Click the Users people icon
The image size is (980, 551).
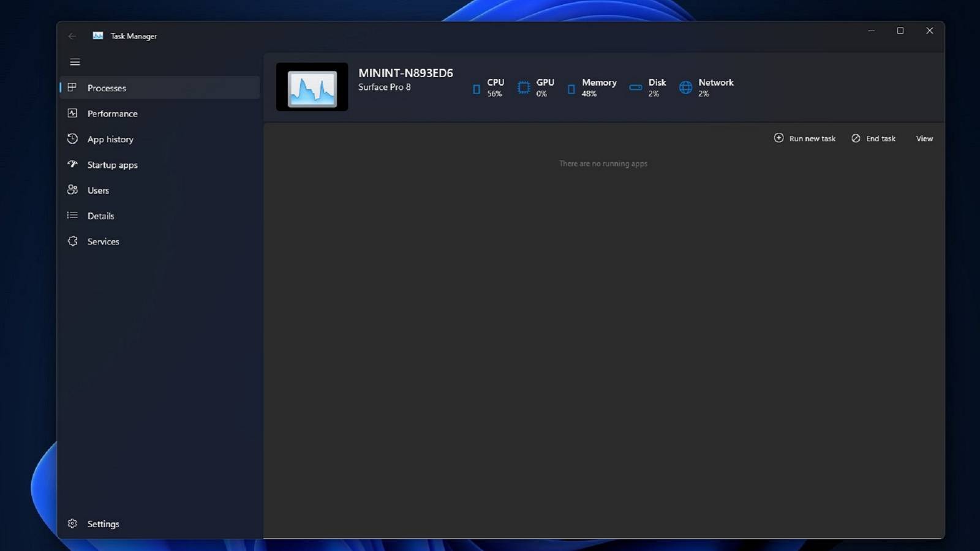(x=72, y=190)
